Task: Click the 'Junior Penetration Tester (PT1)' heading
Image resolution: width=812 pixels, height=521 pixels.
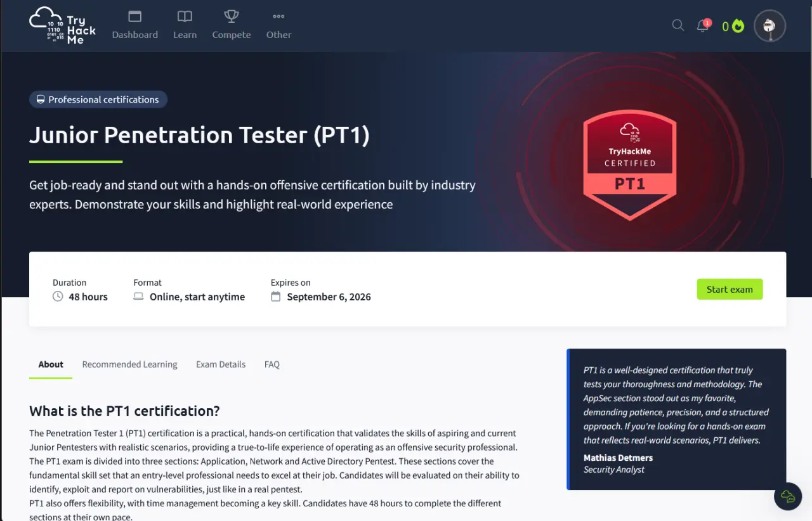Action: click(x=199, y=135)
